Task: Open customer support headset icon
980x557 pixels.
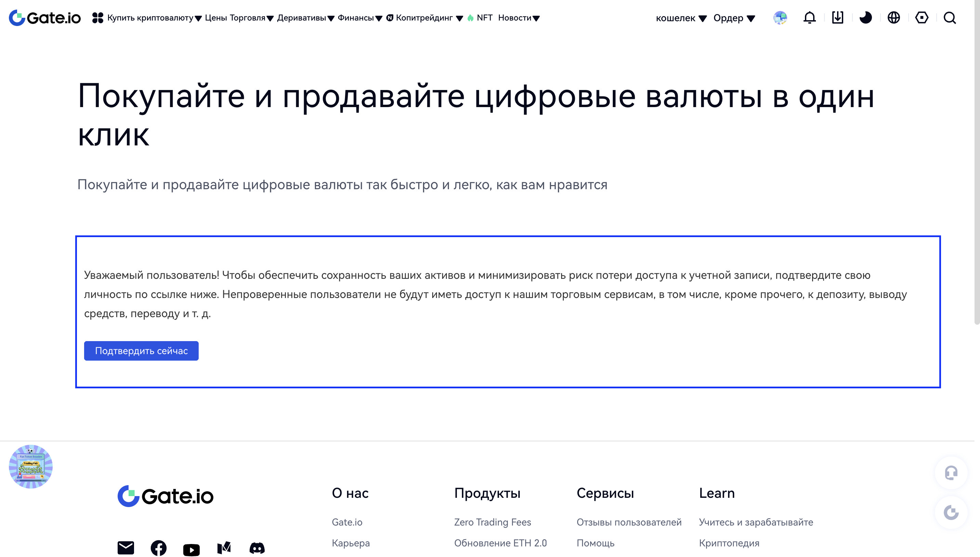Action: pyautogui.click(x=951, y=473)
